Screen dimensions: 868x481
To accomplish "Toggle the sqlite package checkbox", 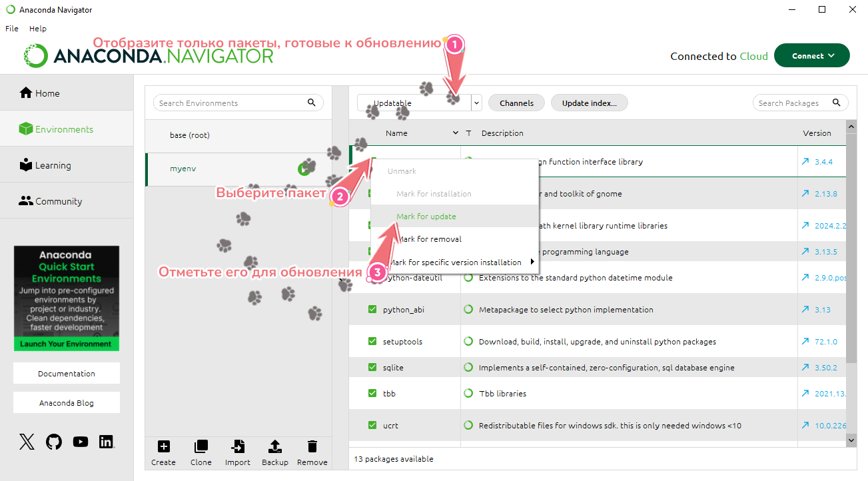I will [x=372, y=368].
